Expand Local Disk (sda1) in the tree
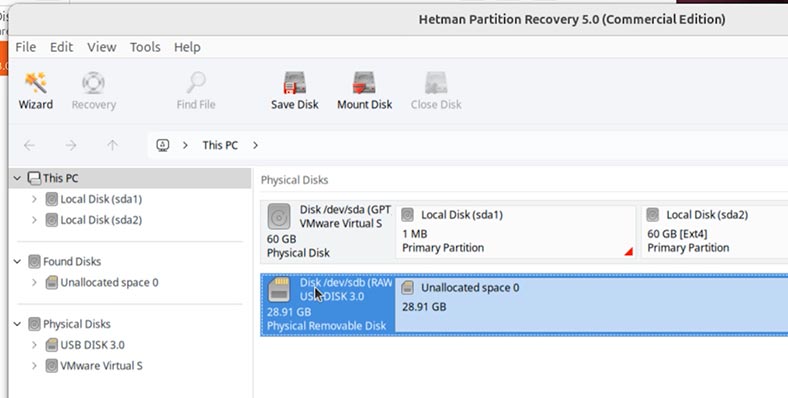788x398 pixels. pyautogui.click(x=34, y=200)
